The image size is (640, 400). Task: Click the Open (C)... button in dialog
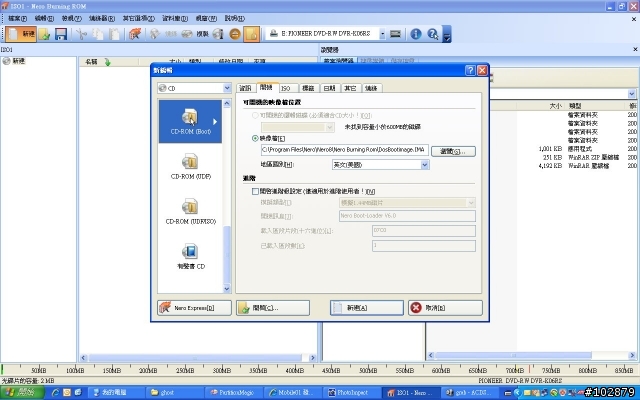273,308
